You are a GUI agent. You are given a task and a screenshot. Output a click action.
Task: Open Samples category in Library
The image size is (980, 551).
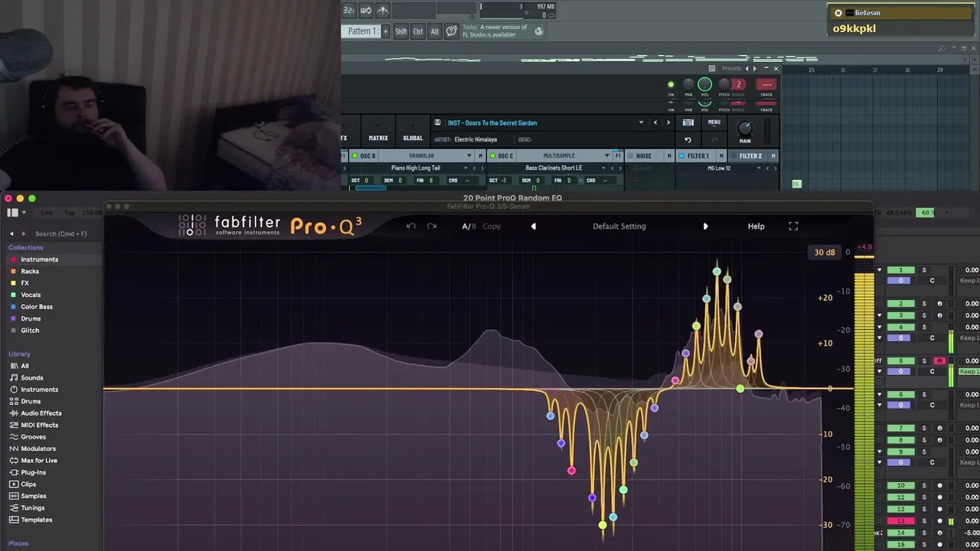[x=33, y=496]
